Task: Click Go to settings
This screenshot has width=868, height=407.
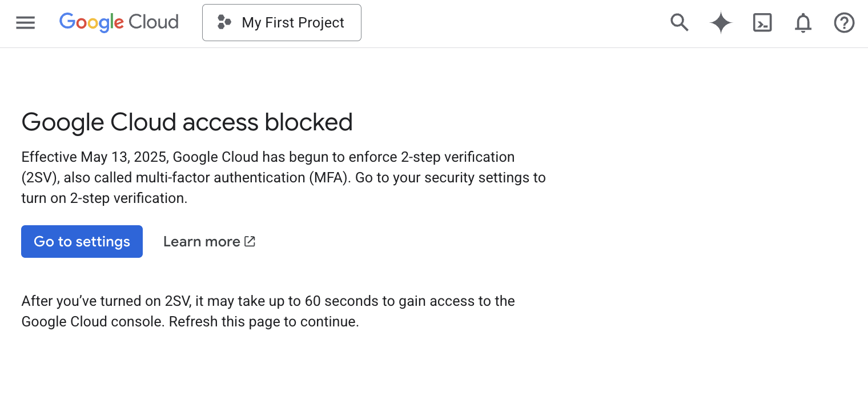Action: click(x=82, y=241)
